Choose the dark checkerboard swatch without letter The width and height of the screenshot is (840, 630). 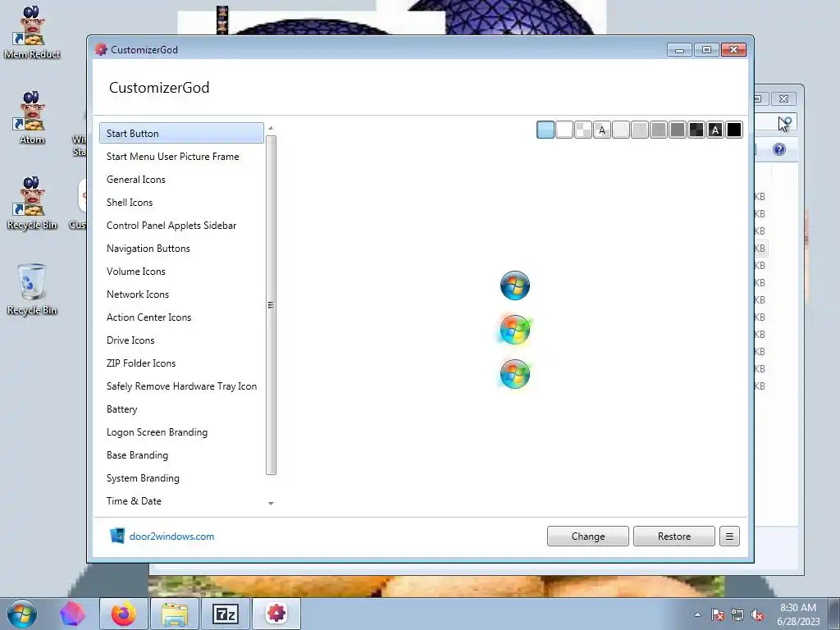(696, 130)
